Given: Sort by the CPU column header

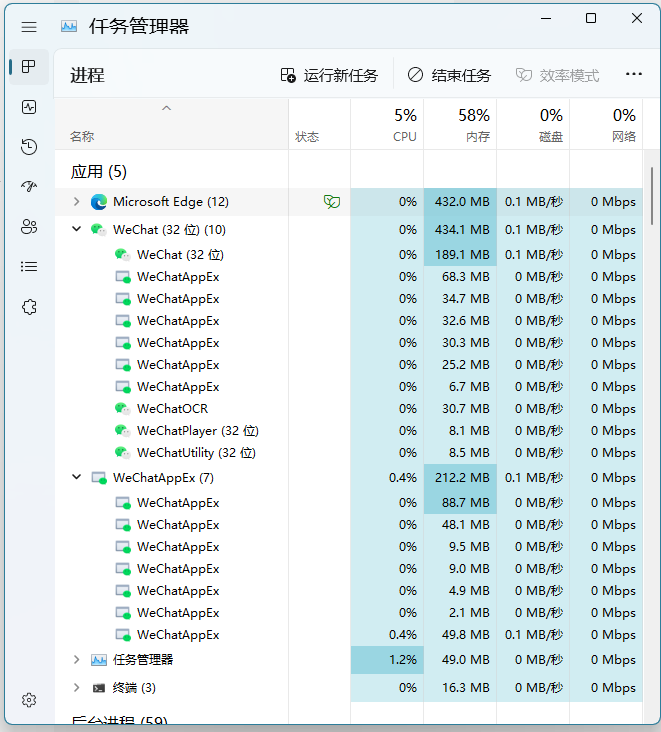Looking at the screenshot, I should (x=387, y=125).
